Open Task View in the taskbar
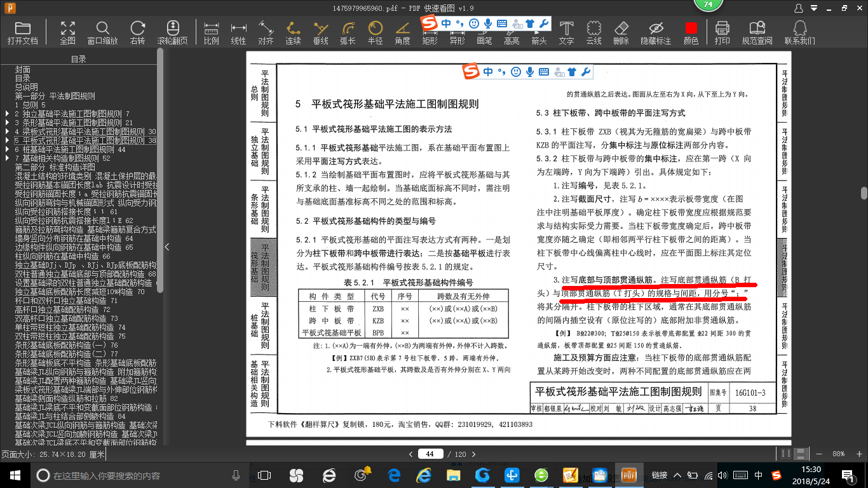This screenshot has width=868, height=488. tap(264, 475)
